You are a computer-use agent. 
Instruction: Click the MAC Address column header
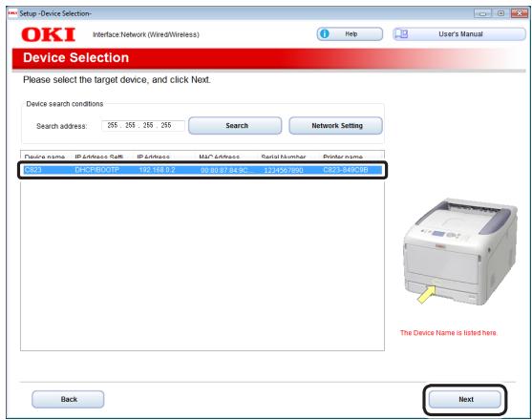point(219,157)
